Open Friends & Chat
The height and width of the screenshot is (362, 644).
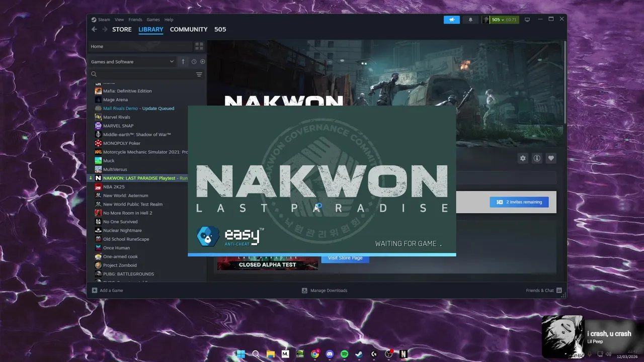[x=544, y=290]
